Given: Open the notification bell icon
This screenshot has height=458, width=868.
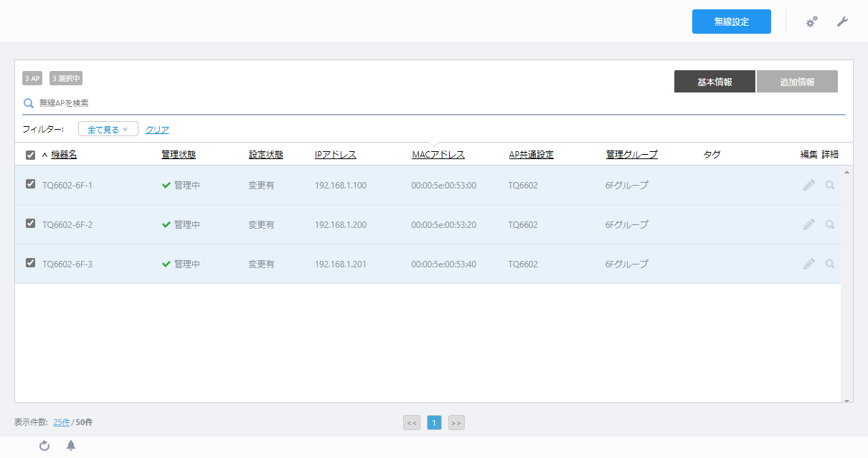Looking at the screenshot, I should 71,446.
